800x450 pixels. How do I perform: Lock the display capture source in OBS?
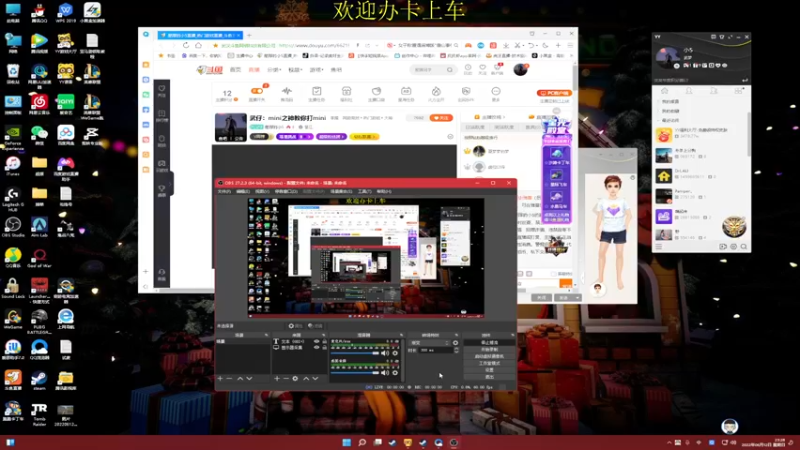pos(324,347)
